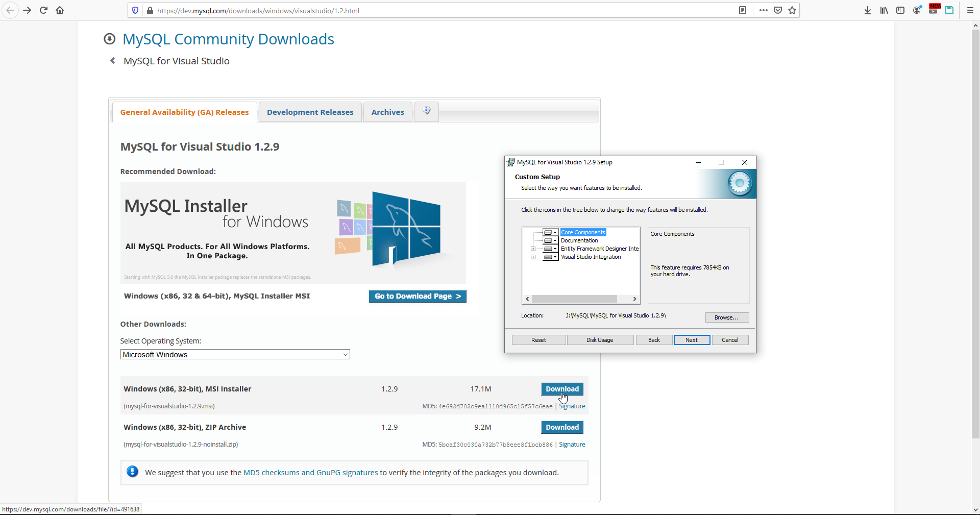
Task: Open page actions three-dot menu
Action: click(x=764, y=10)
